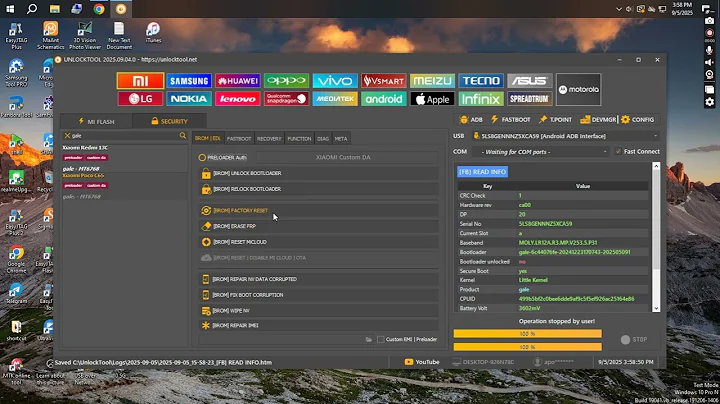Run [BROM] REPAIR IMEI
The width and height of the screenshot is (720, 404).
coord(319,325)
